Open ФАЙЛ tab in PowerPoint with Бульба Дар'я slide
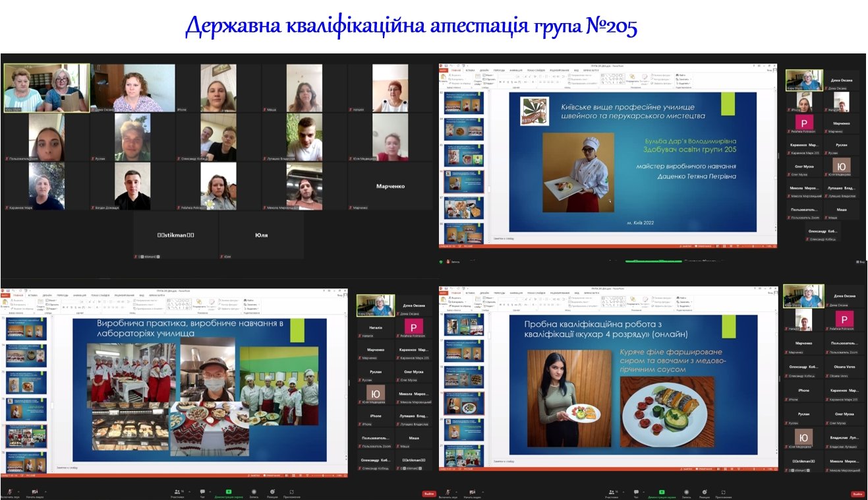Screen dimensions: 868x500 (444, 70)
